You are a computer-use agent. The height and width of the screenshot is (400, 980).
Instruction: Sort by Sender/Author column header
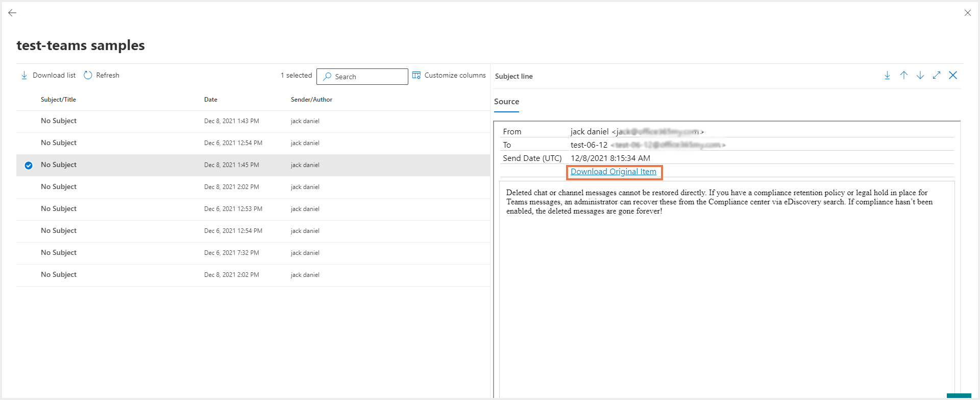[x=311, y=100]
